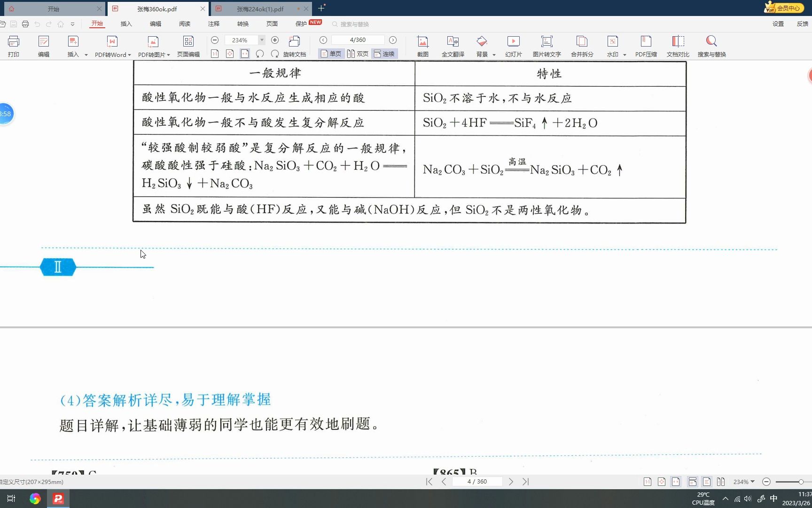Switch to the 编辑 ribbon tab
This screenshot has height=508, width=812.
tap(156, 24)
